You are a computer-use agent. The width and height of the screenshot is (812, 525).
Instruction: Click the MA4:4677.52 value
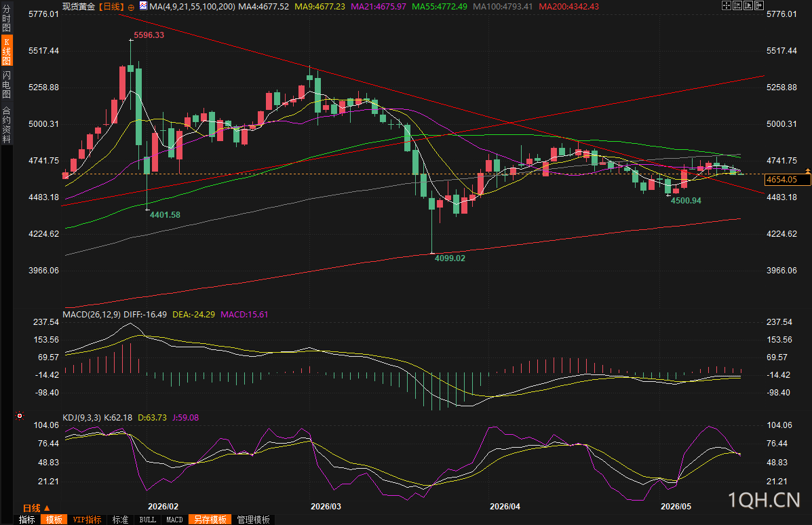tap(264, 7)
